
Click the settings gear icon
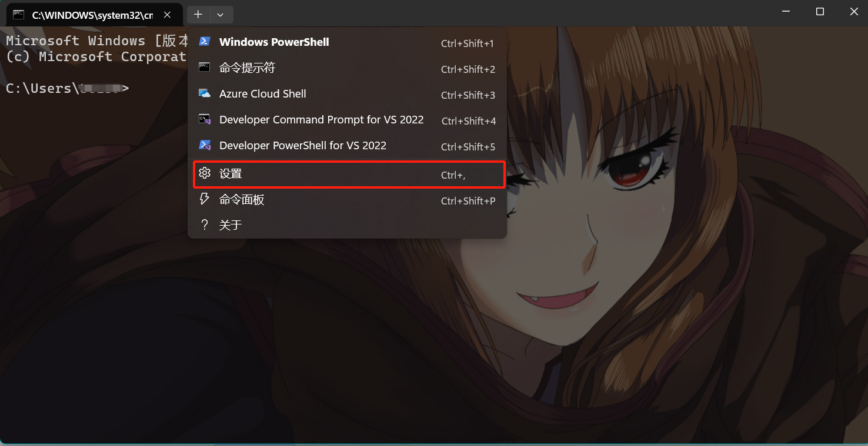[205, 173]
